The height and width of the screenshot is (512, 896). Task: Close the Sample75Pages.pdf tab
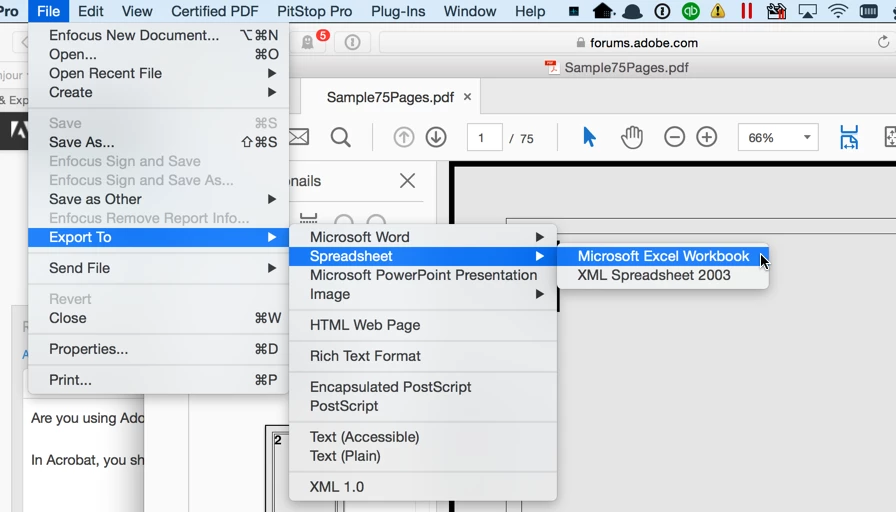pos(467,97)
